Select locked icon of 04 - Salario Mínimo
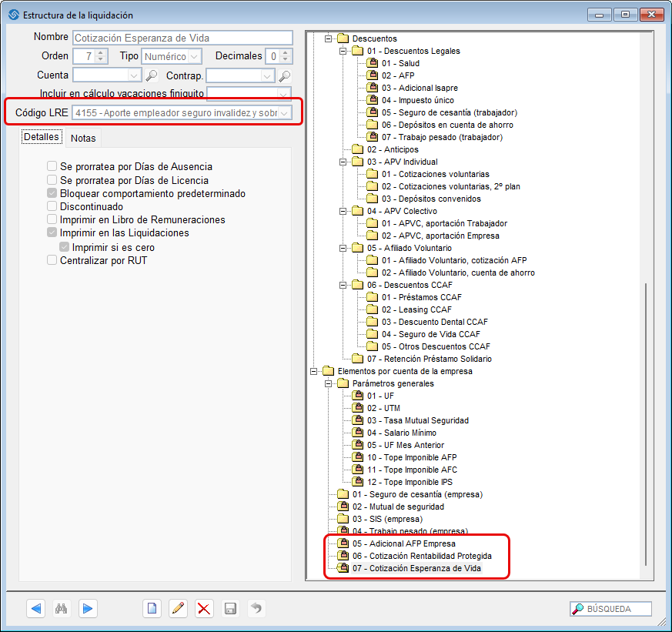 pos(357,433)
